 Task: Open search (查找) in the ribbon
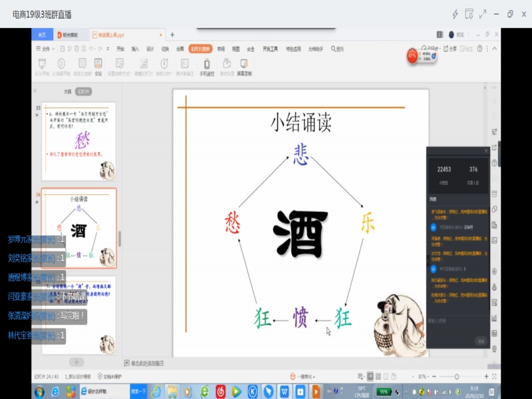[337, 49]
